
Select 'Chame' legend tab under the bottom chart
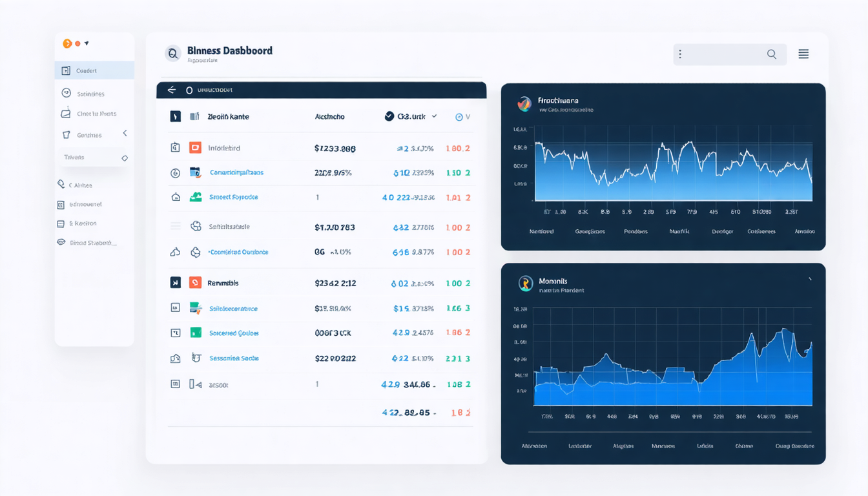click(x=744, y=446)
